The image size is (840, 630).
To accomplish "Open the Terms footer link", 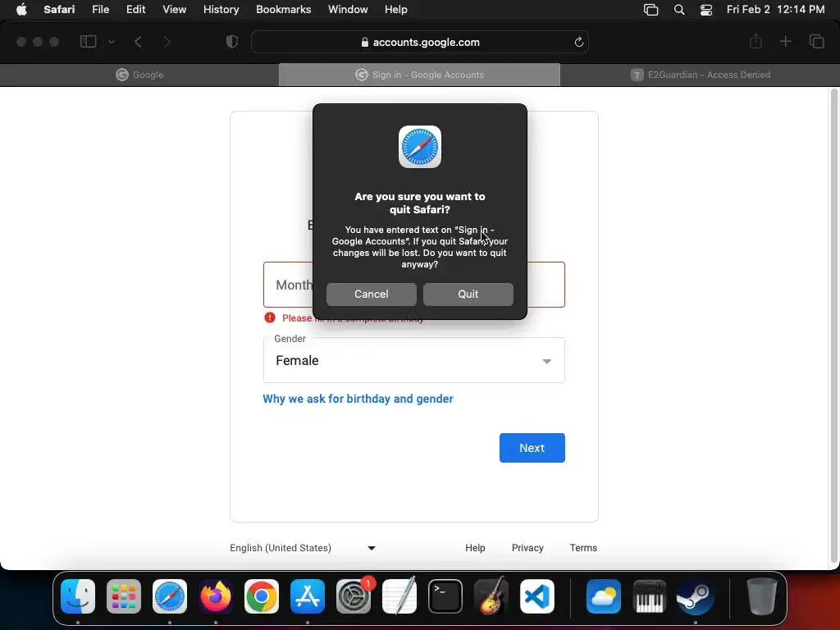I will [583, 548].
